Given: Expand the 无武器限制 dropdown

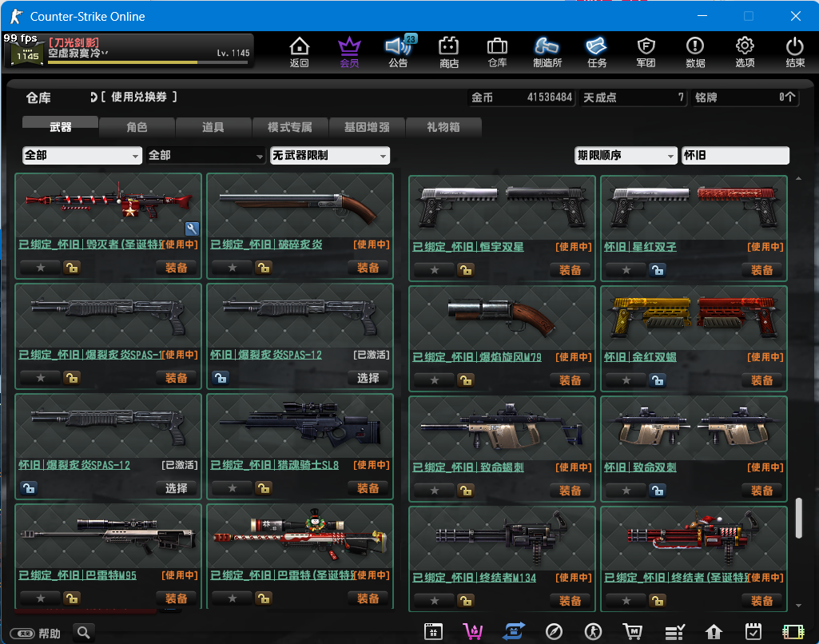Looking at the screenshot, I should [329, 155].
